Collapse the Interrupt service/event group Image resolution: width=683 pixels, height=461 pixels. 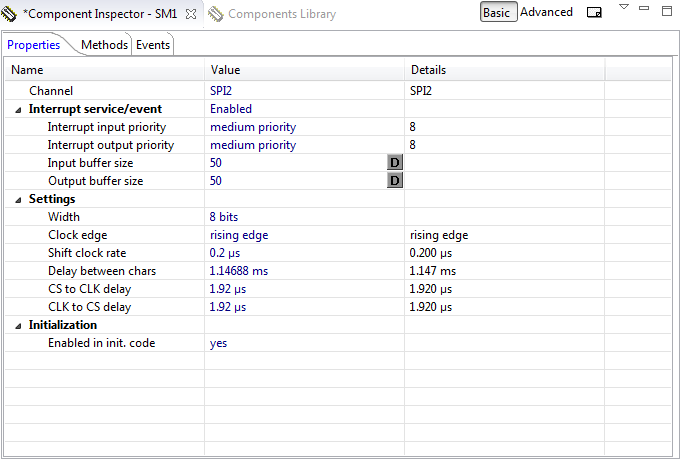pyautogui.click(x=18, y=109)
